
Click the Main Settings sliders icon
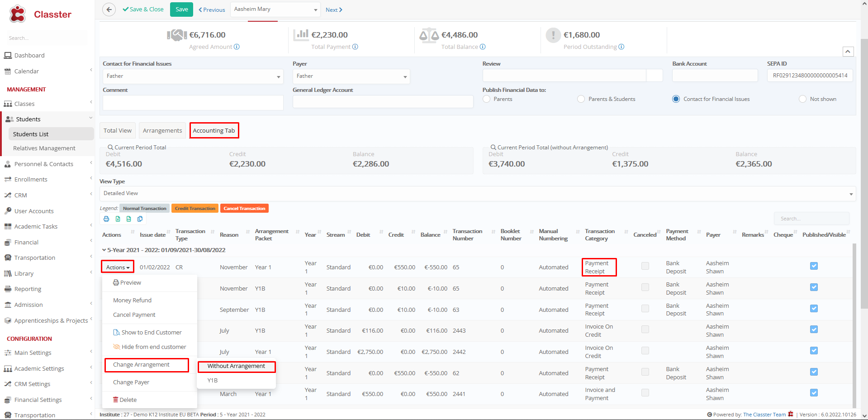tap(8, 353)
